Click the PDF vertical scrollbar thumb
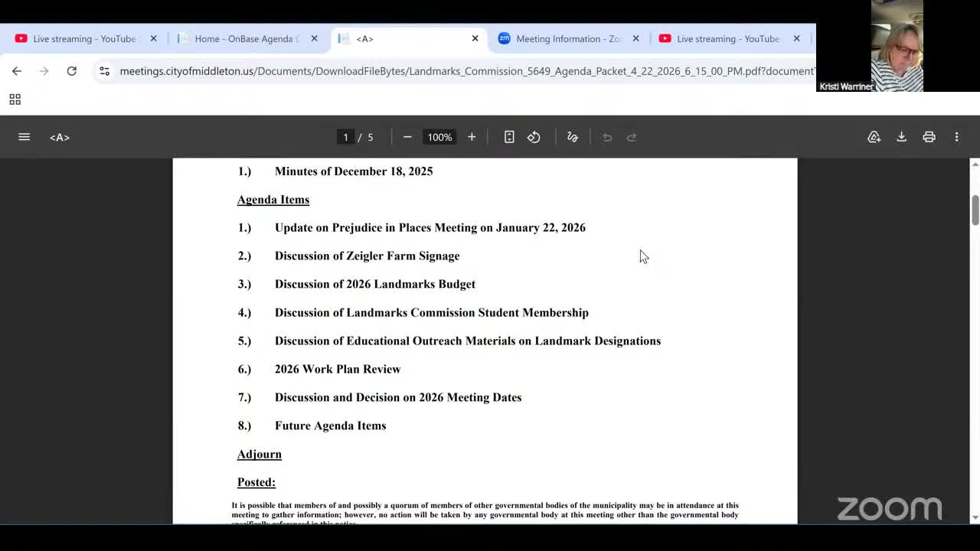This screenshot has height=551, width=980. pyautogui.click(x=975, y=210)
